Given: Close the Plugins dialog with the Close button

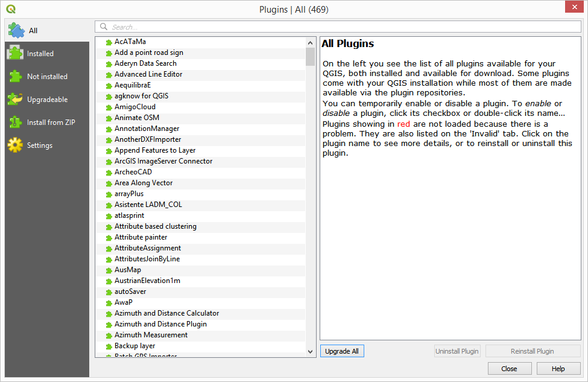Looking at the screenshot, I should [509, 369].
